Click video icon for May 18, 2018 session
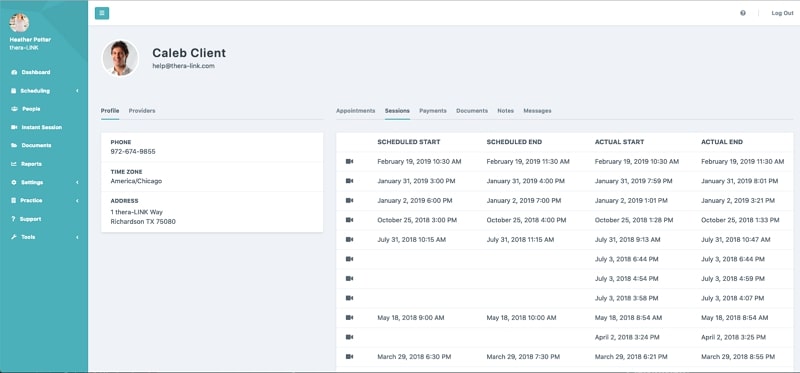Image resolution: width=800 pixels, height=373 pixels. pos(349,317)
